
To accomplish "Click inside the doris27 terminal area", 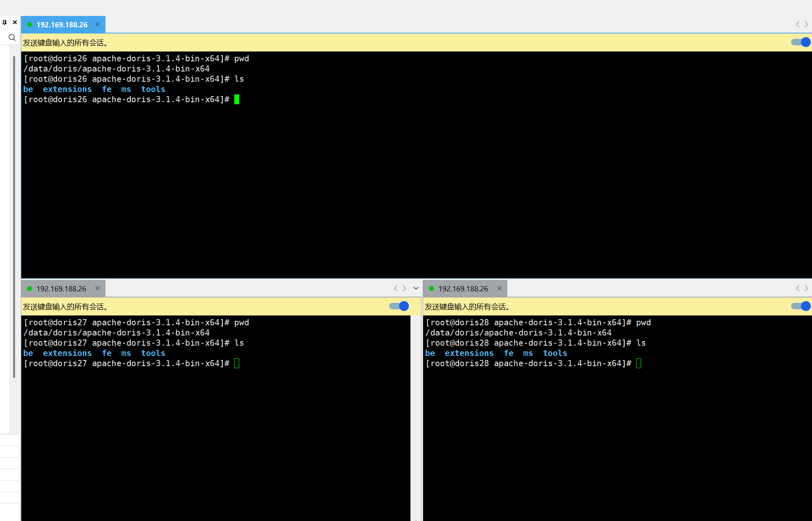I will coord(216,429).
